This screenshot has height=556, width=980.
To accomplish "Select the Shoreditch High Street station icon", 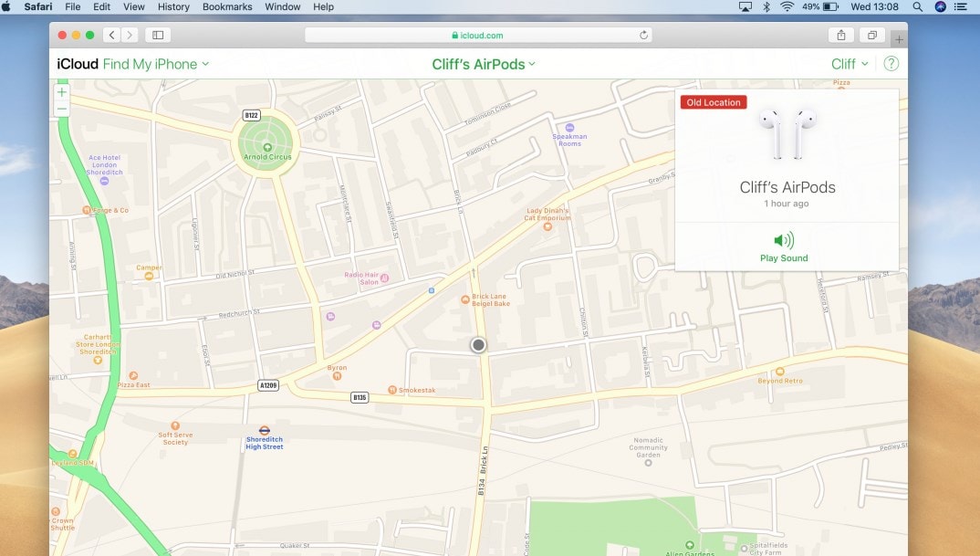I will pos(265,430).
